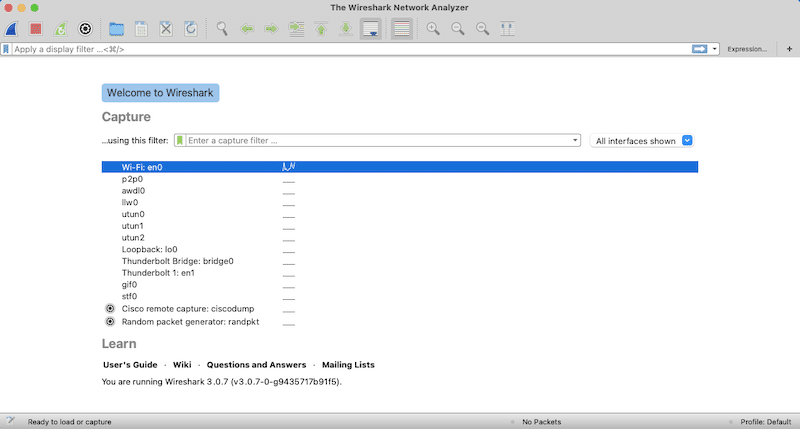Save this capture file icon
800x429 pixels.
(x=141, y=29)
